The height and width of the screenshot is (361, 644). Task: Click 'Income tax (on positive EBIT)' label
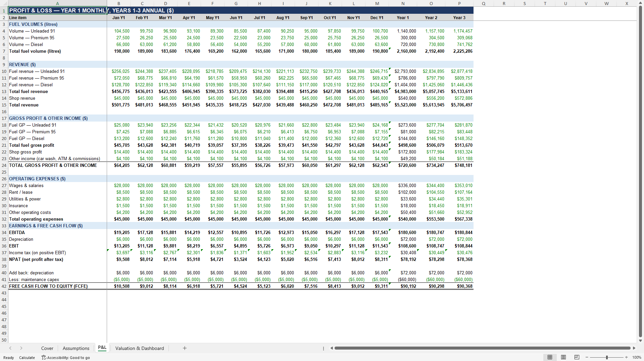pyautogui.click(x=38, y=253)
